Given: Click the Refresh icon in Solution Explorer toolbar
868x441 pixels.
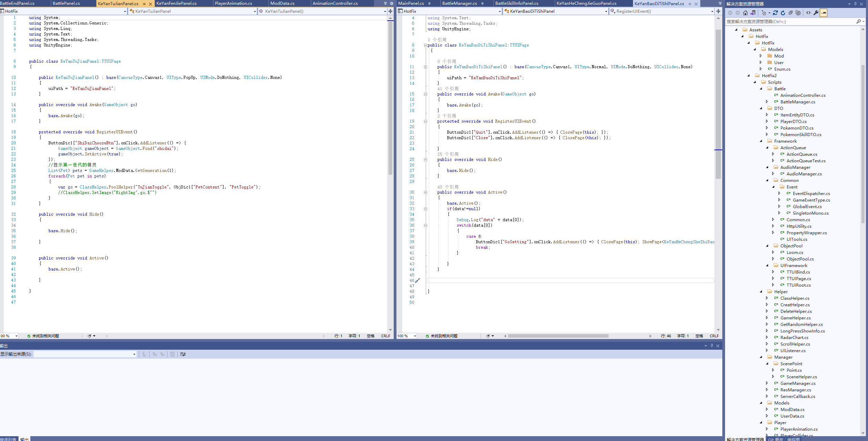Looking at the screenshot, I should (x=783, y=13).
